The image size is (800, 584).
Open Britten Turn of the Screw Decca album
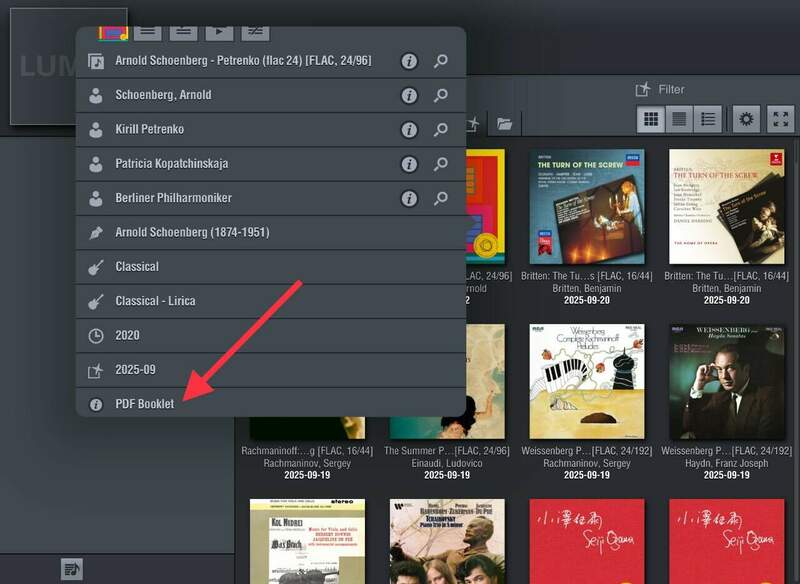(x=586, y=207)
